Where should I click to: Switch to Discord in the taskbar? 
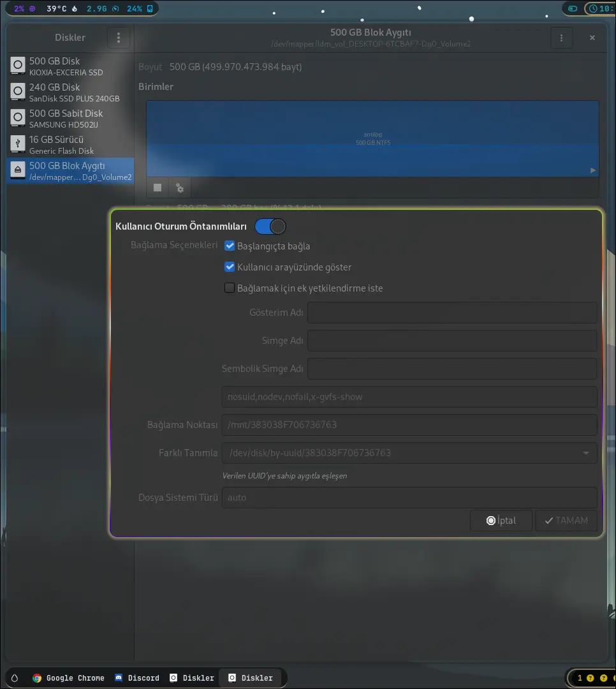[136, 678]
